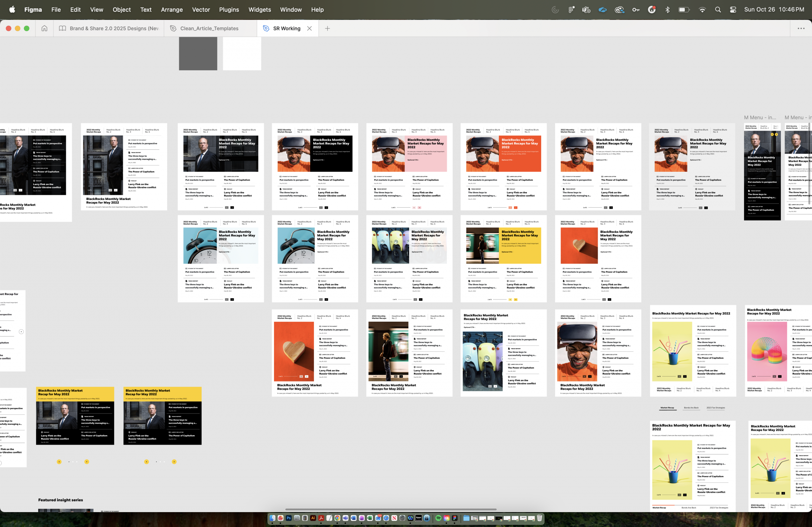Open Adobe Acrobat from the Dock

(x=321, y=518)
